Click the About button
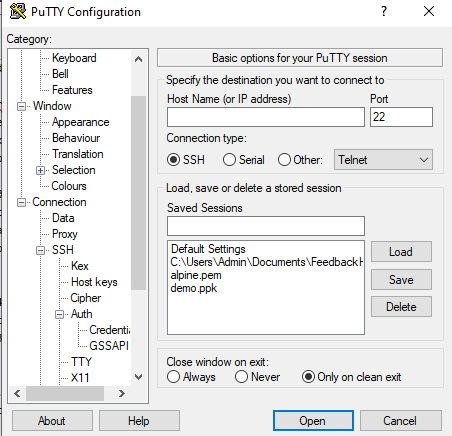Image resolution: width=452 pixels, height=436 pixels. pos(52,421)
